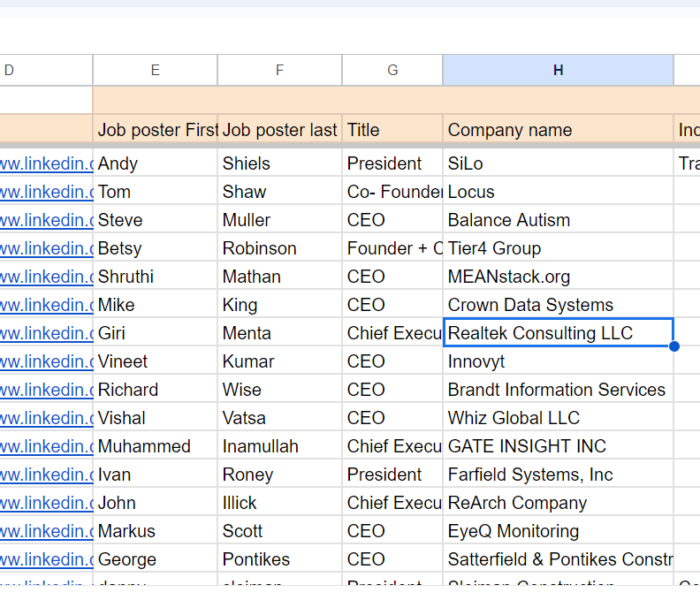The width and height of the screenshot is (700, 600).
Task: Click the 'Job poster First' header cell
Action: point(155,130)
